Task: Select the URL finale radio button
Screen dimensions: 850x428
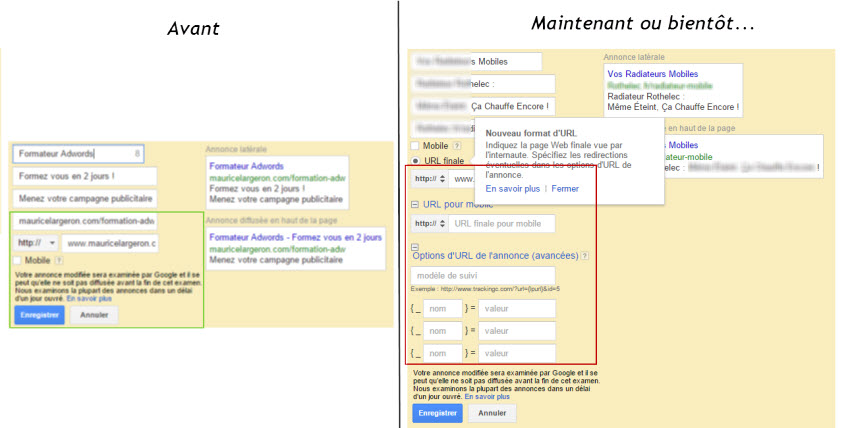Action: 415,161
